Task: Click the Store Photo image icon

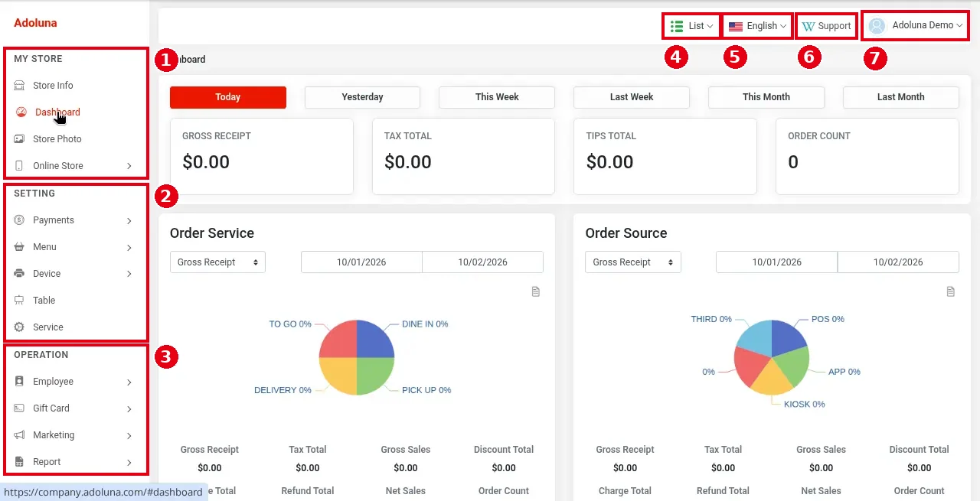Action: (19, 138)
